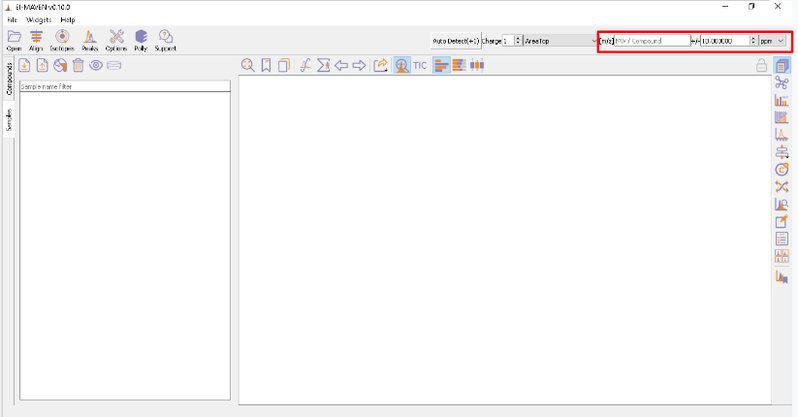Click the Sample name filter field

[x=125, y=87]
